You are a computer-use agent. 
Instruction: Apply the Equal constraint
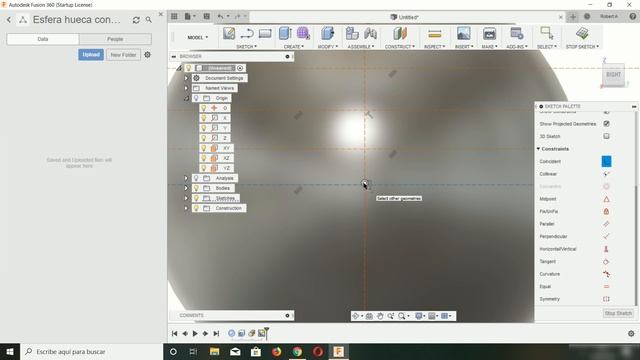tap(606, 287)
